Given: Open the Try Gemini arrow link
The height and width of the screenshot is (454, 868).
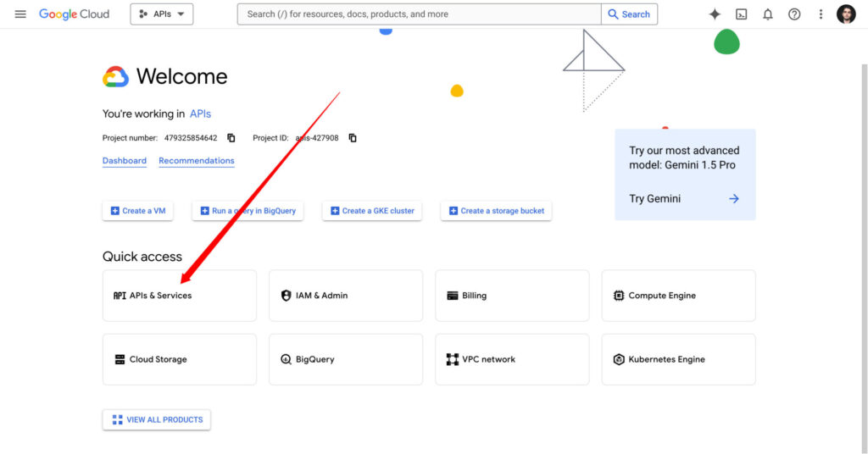Looking at the screenshot, I should point(733,199).
